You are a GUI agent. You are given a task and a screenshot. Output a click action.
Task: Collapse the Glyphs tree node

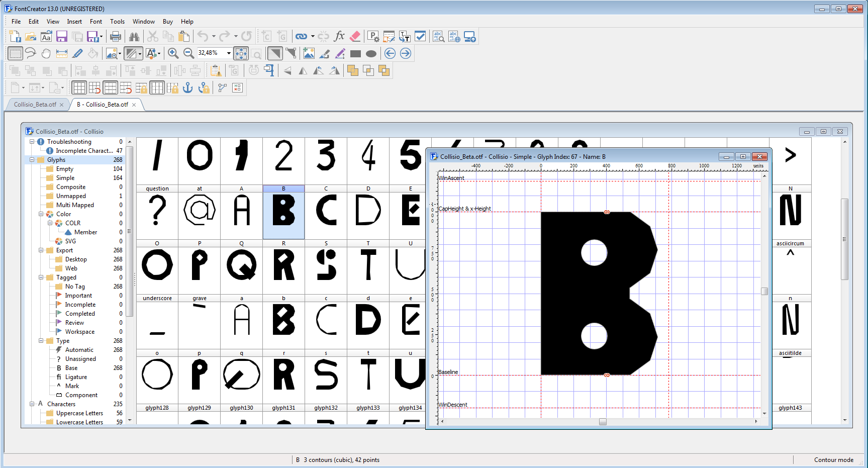(x=32, y=160)
